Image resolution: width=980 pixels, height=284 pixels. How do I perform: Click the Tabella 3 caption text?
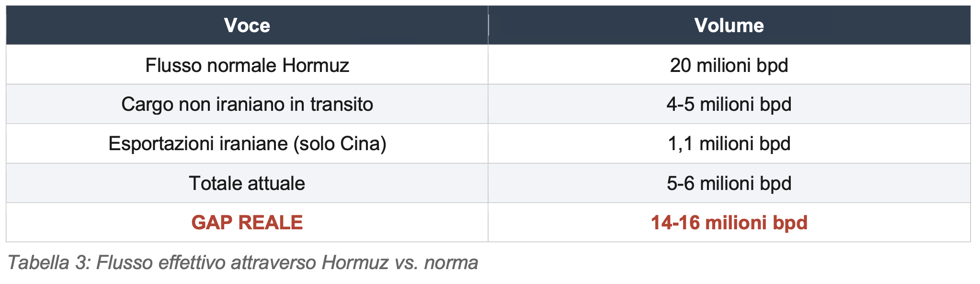tap(242, 263)
